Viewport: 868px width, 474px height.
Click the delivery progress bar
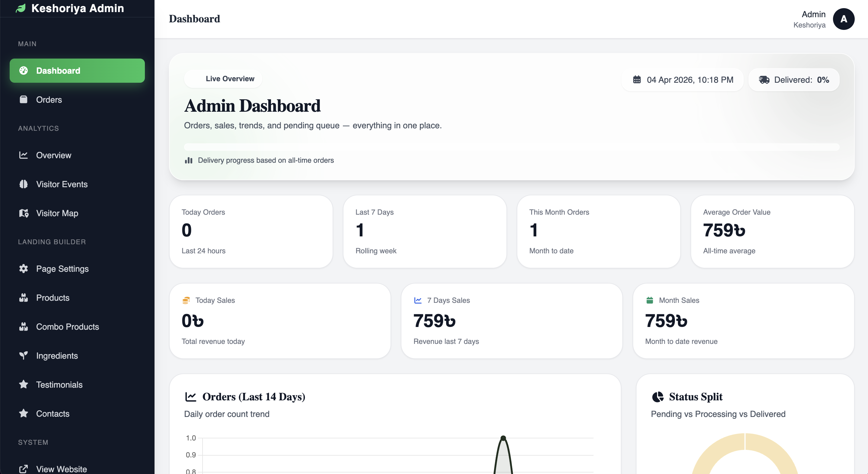pos(511,147)
